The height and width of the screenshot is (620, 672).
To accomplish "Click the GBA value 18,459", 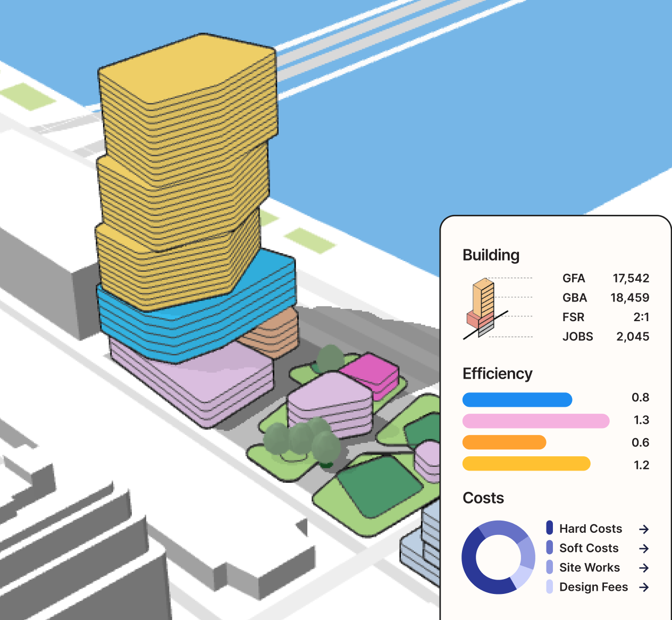I will click(630, 298).
